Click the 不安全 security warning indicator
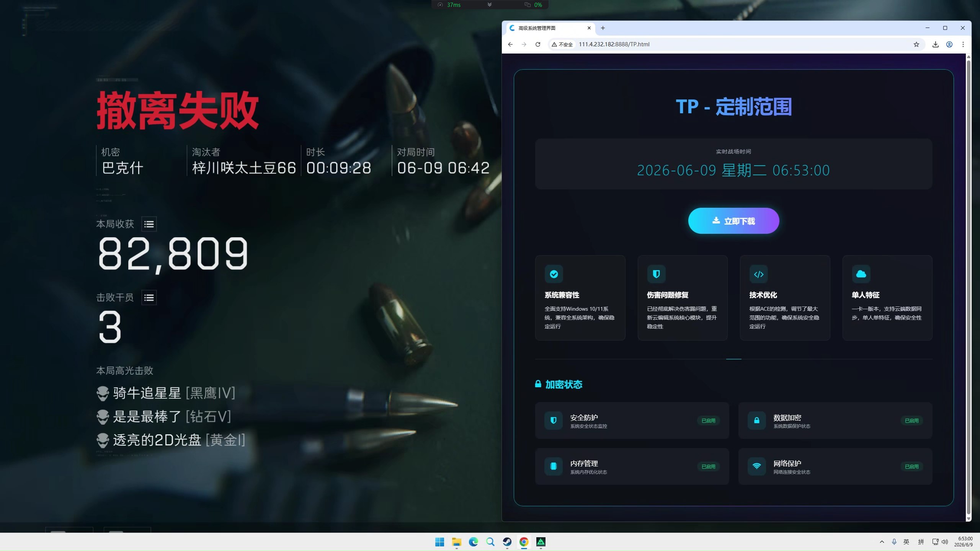 [x=562, y=44]
